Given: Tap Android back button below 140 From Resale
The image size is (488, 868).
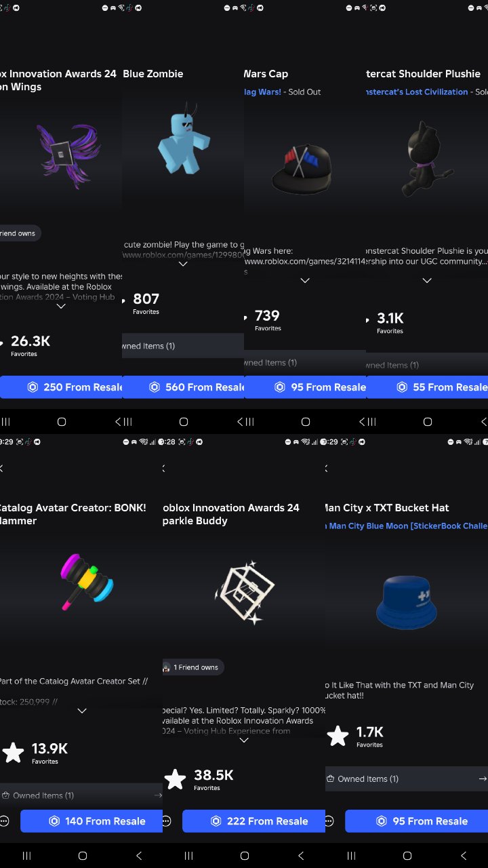Looking at the screenshot, I should 139,856.
